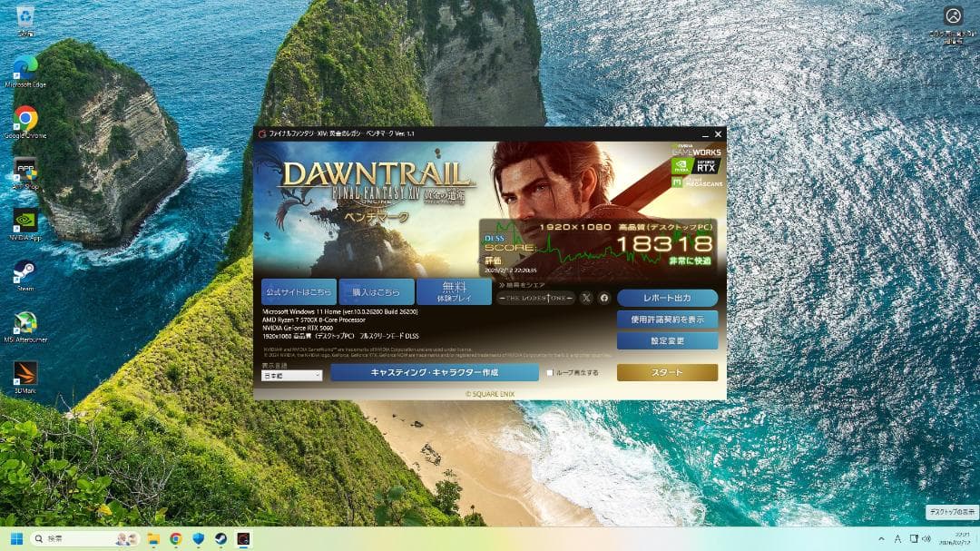Open キャスティング・キャラクター作成 character creation
980x551 pixels.
pyautogui.click(x=435, y=372)
